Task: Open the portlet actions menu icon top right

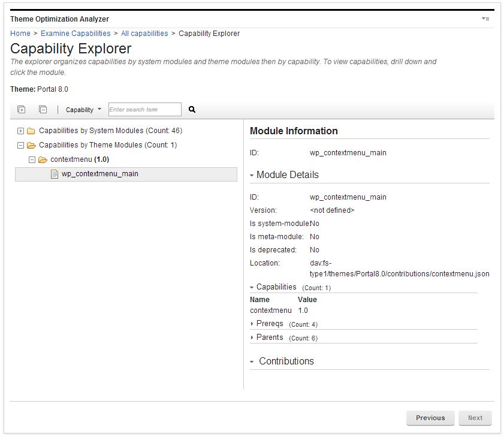Action: (x=485, y=19)
